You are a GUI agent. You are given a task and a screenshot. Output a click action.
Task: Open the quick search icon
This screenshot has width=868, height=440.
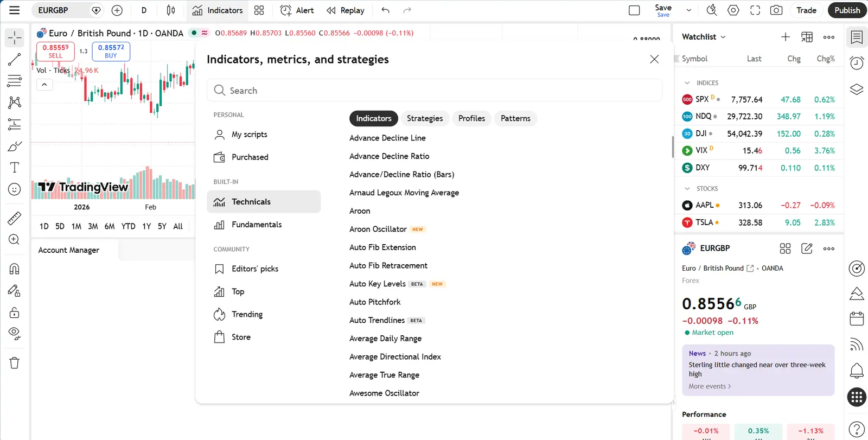712,10
